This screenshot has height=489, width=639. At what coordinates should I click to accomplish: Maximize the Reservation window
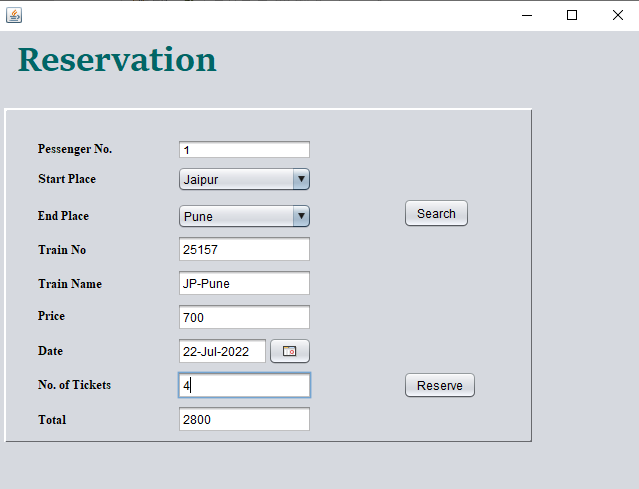572,15
